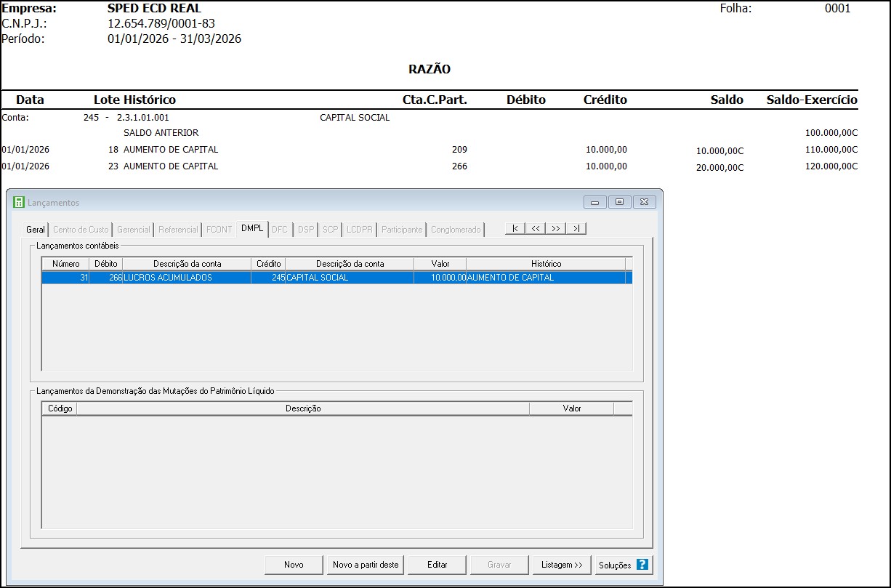
Task: Click the Valor header in Lançamentos contábeis
Action: (440, 264)
